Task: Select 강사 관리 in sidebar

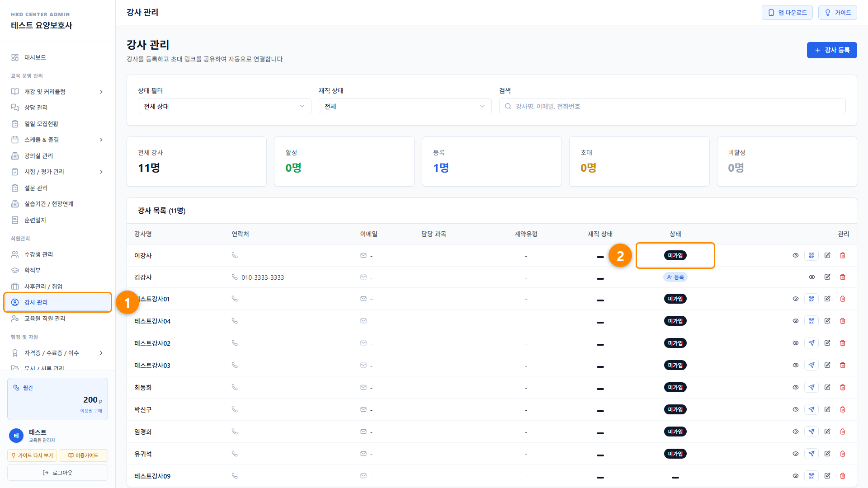Action: [57, 302]
